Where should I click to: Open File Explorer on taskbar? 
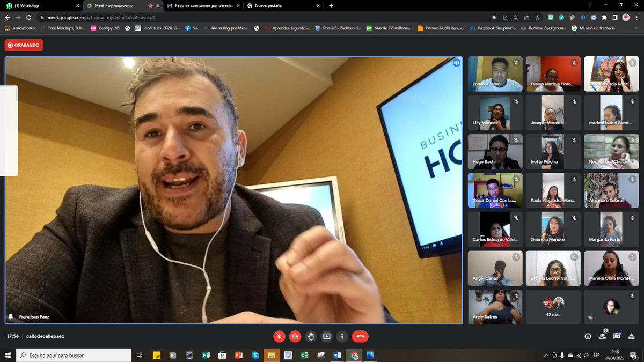coord(272,355)
